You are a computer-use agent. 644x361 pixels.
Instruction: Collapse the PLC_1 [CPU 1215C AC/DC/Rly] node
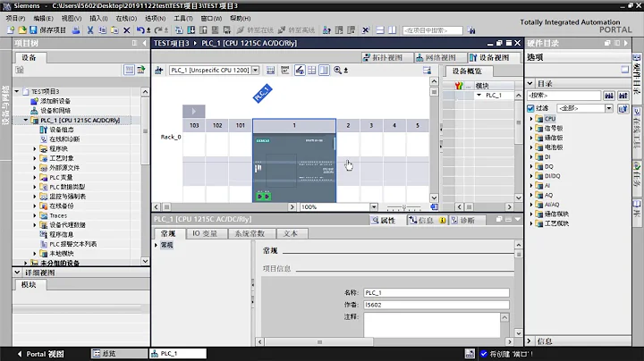[26, 121]
